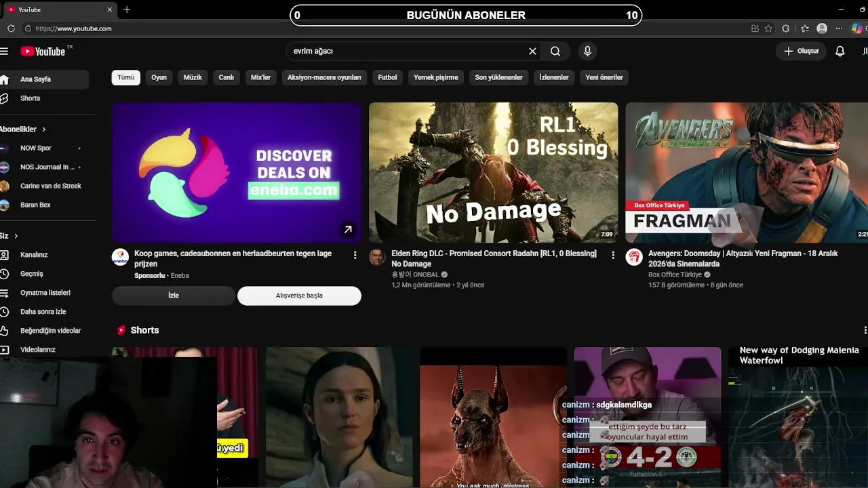
Task: Select the Futbol filter chip
Action: (x=387, y=77)
